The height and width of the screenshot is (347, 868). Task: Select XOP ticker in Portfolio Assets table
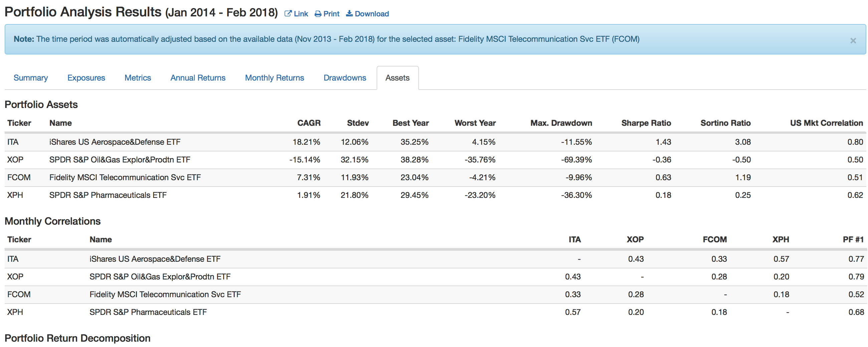[x=15, y=159]
